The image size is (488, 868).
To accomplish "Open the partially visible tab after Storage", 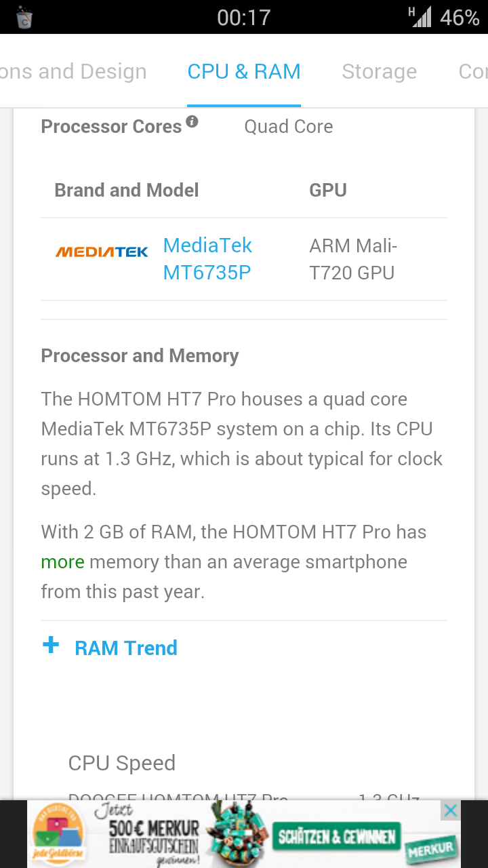I will tap(473, 72).
